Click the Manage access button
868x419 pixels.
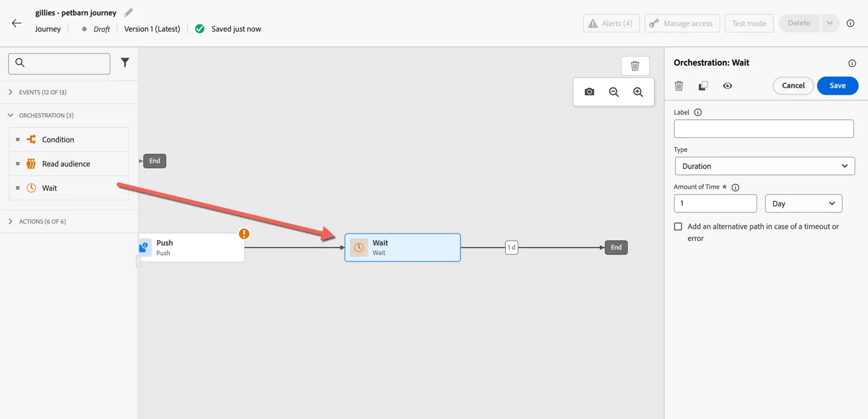pyautogui.click(x=682, y=23)
